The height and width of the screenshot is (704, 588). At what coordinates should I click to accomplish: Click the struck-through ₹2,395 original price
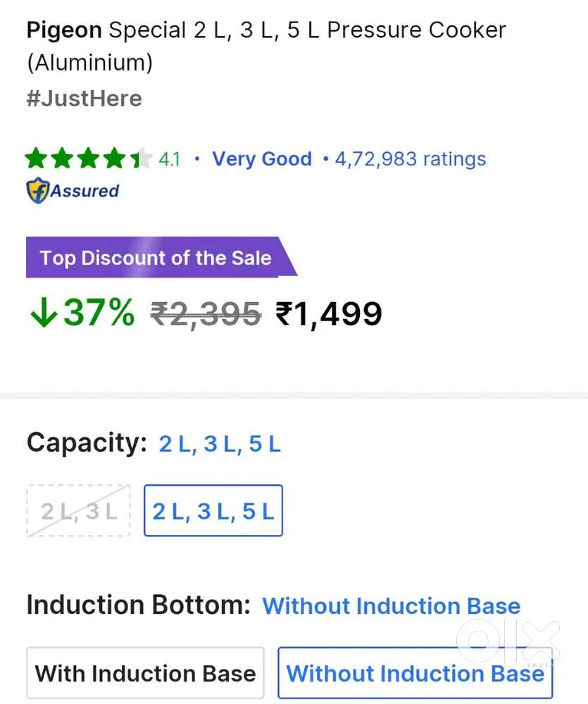pos(206,313)
